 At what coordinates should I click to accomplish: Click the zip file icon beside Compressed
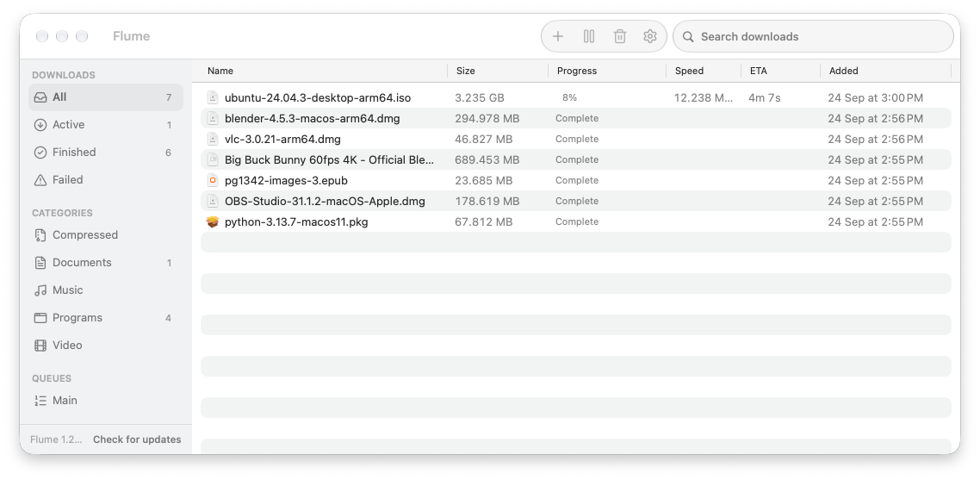pos(40,235)
